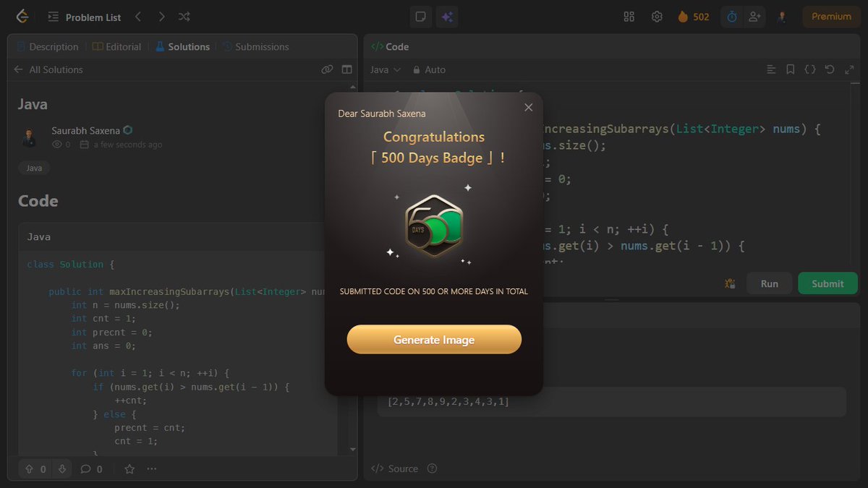
Task: Click the Premium button
Action: [831, 17]
